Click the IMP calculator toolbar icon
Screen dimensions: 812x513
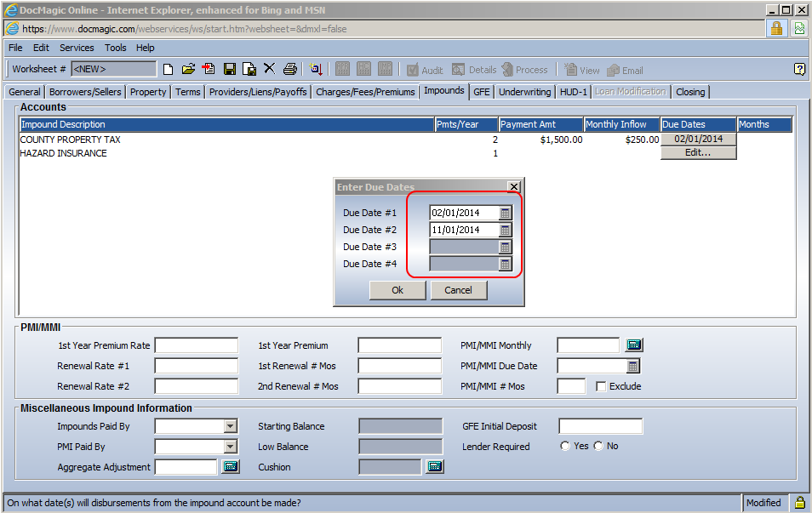pyautogui.click(x=385, y=69)
